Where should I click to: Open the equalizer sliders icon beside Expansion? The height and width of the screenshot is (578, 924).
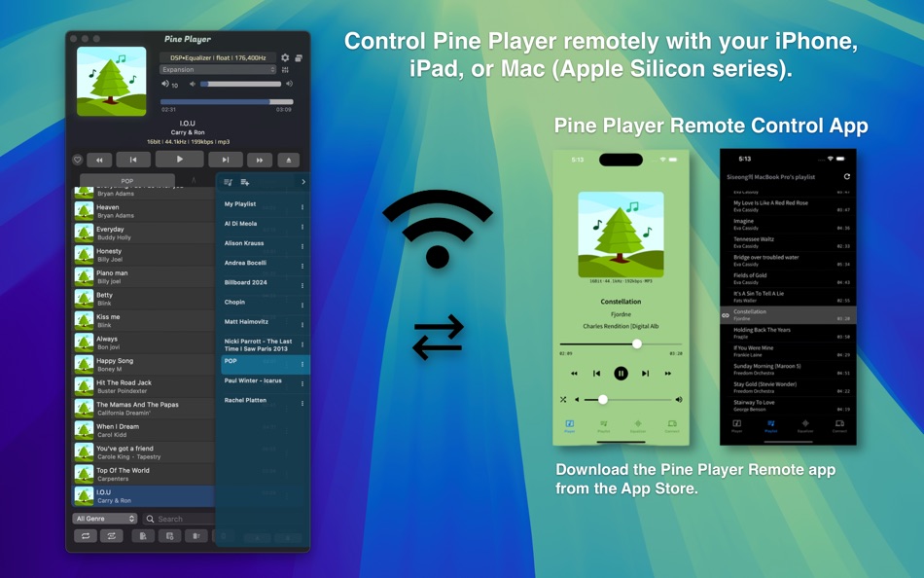pyautogui.click(x=285, y=70)
